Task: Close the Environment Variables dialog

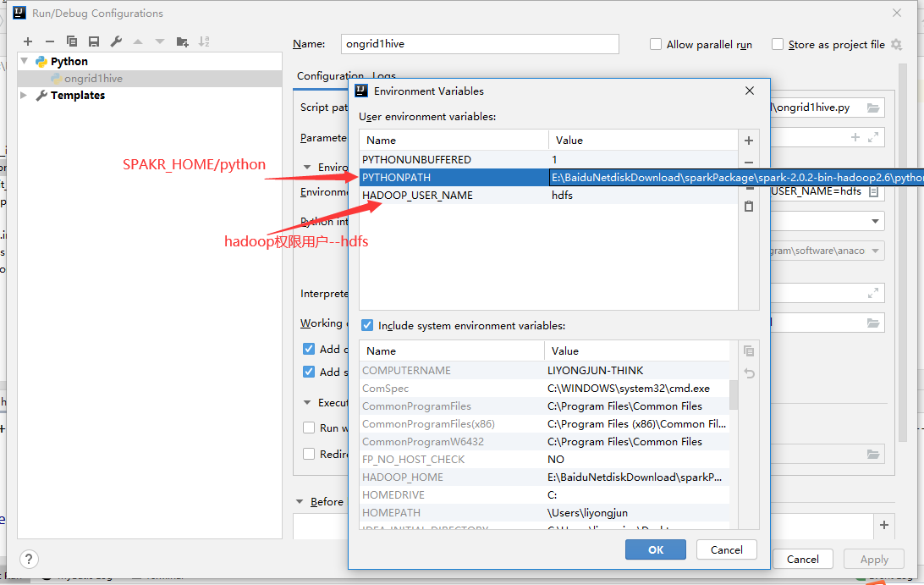Action: (x=750, y=91)
